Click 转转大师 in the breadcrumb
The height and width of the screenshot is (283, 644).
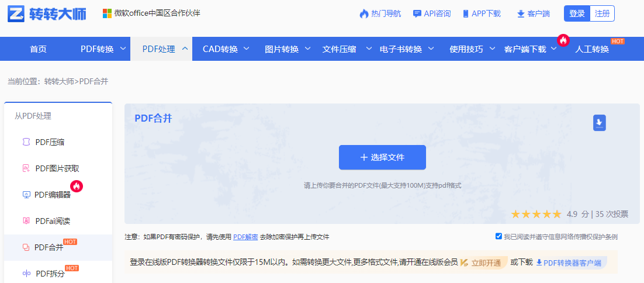pyautogui.click(x=59, y=81)
